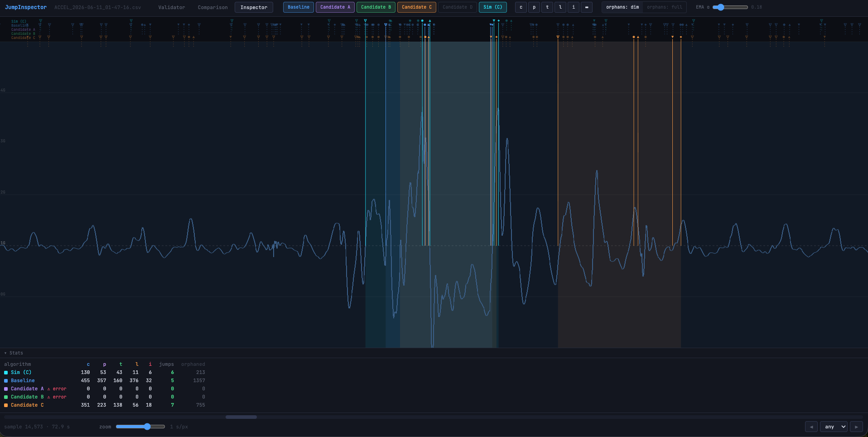Viewport: 868px width, 437px height.
Task: Click the ACCEL_2026-06-11_01-47-16.csv filename
Action: pos(97,7)
